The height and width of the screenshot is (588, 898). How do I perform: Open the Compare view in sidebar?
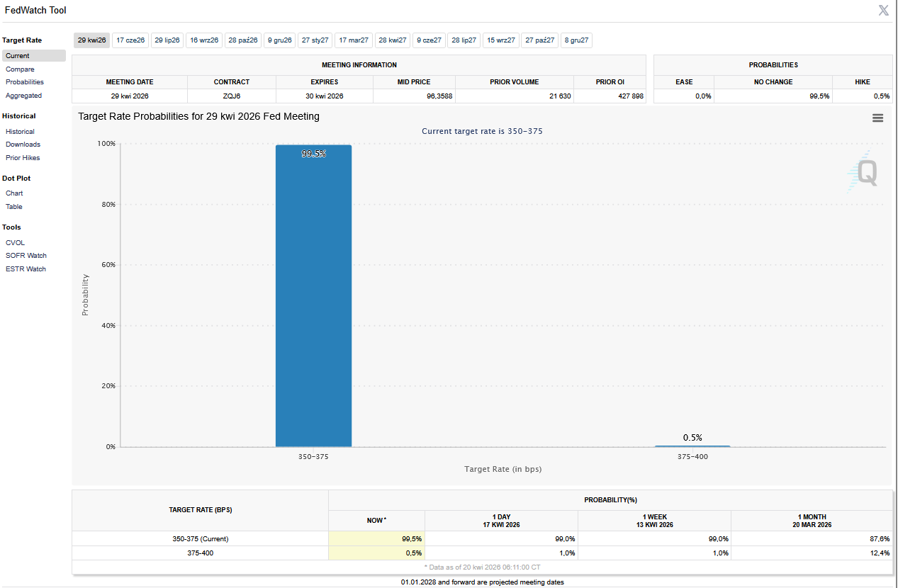(x=20, y=69)
